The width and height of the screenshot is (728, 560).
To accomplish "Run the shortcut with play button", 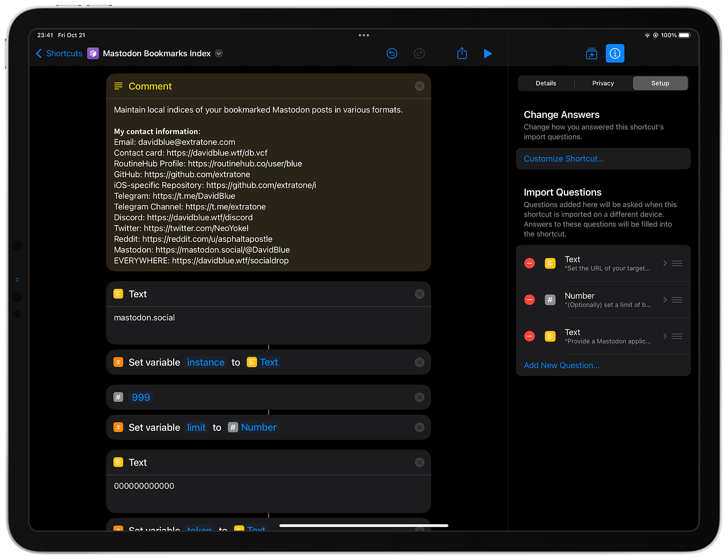I will click(488, 54).
